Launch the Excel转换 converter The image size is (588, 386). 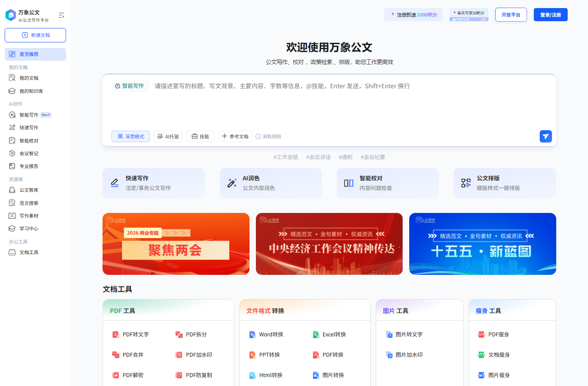[x=329, y=335]
